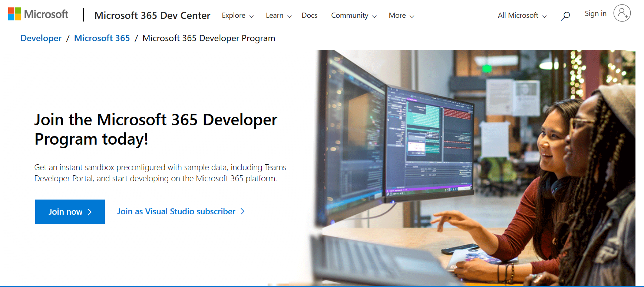Open the search magnifier icon
644x287 pixels.
tap(565, 16)
